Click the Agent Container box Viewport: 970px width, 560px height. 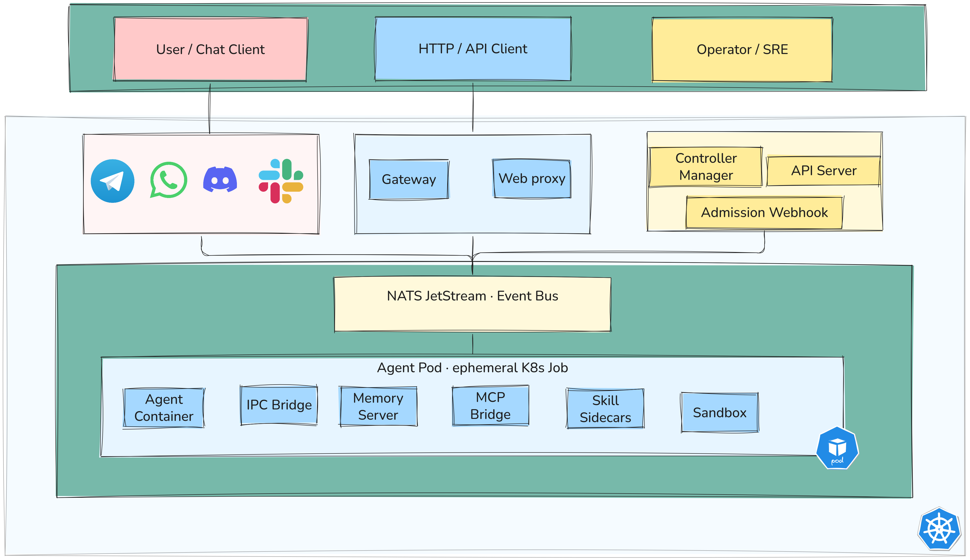164,408
